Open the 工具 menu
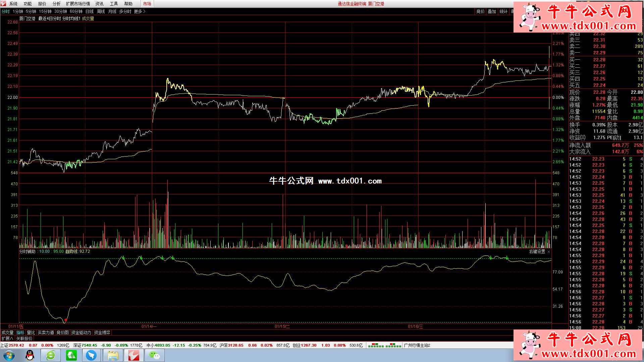The height and width of the screenshot is (362, 644). click(x=114, y=4)
